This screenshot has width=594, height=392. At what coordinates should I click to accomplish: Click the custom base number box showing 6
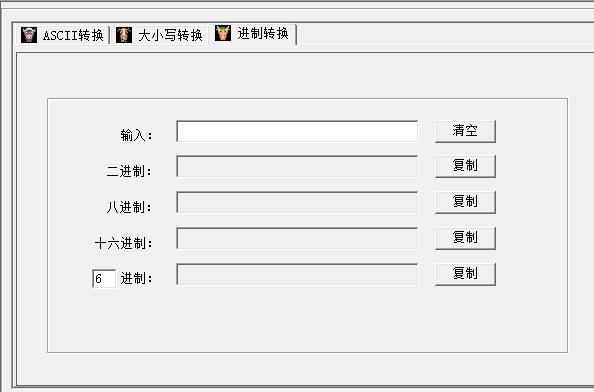pyautogui.click(x=104, y=278)
